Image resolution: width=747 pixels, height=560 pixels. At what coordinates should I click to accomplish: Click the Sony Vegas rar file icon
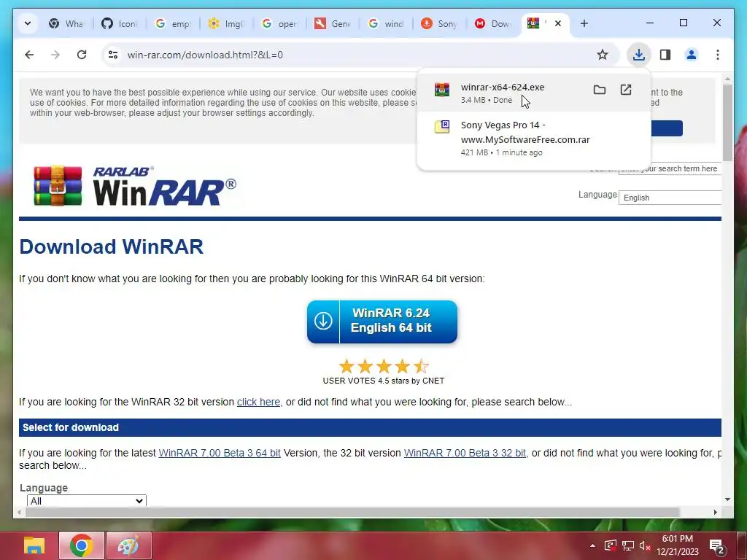click(441, 127)
